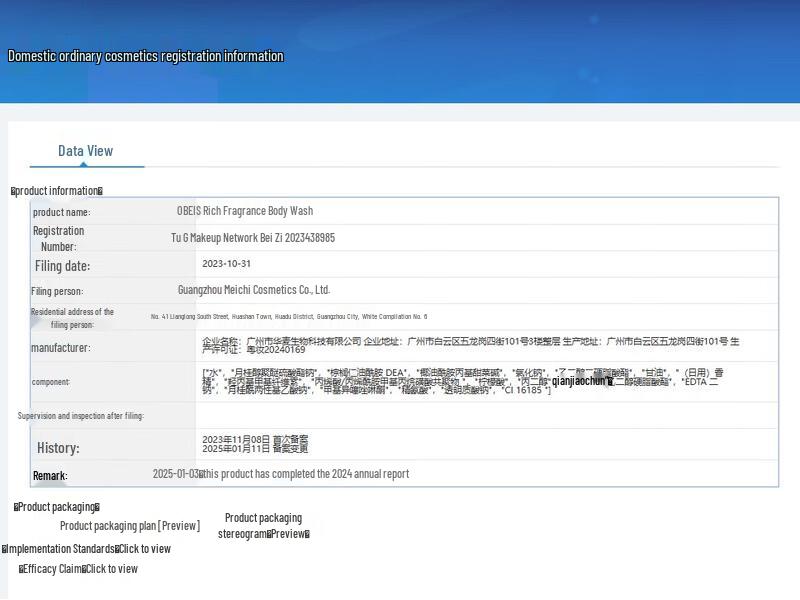
Task: Click the Remark about 2024 annual report
Action: tap(281, 474)
